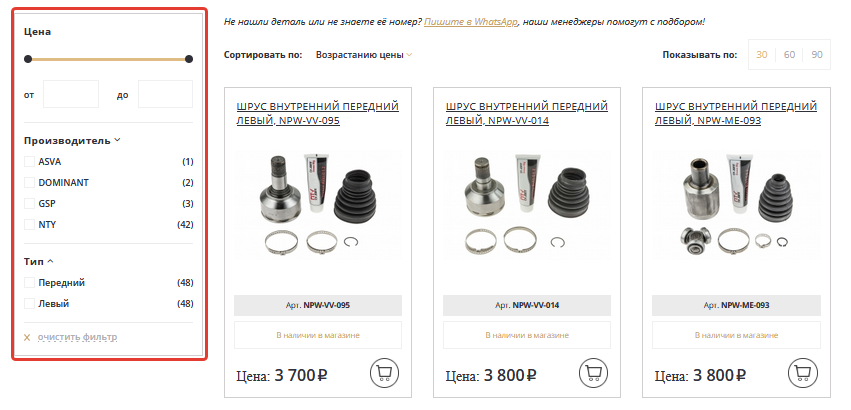
Task: Click the X icon beside очистить фильтр
Action: (x=27, y=337)
